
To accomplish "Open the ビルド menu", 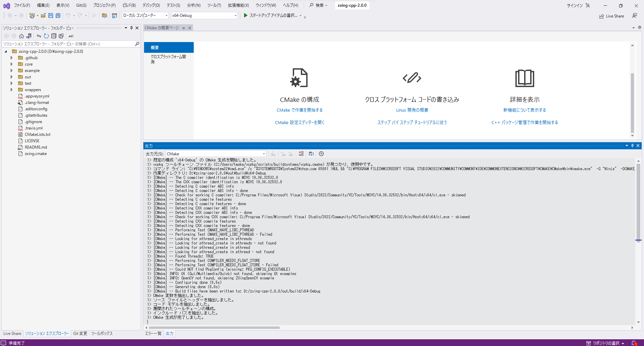I will tap(129, 5).
